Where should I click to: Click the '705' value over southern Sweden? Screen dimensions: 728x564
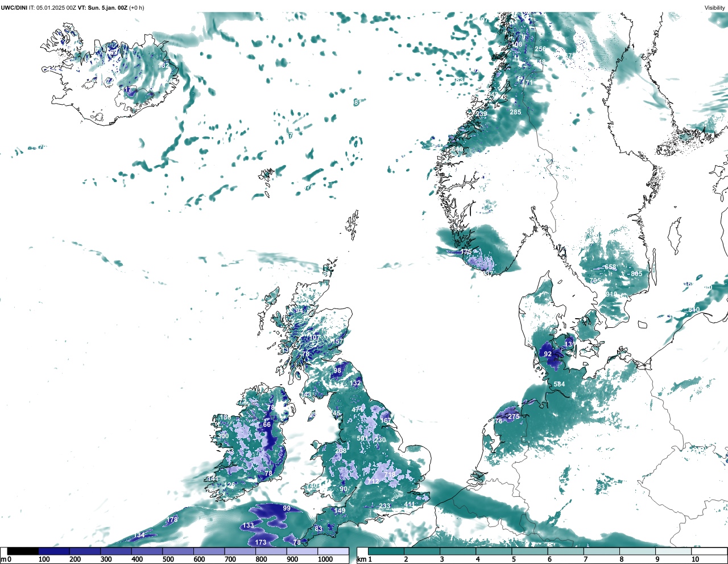point(595,281)
